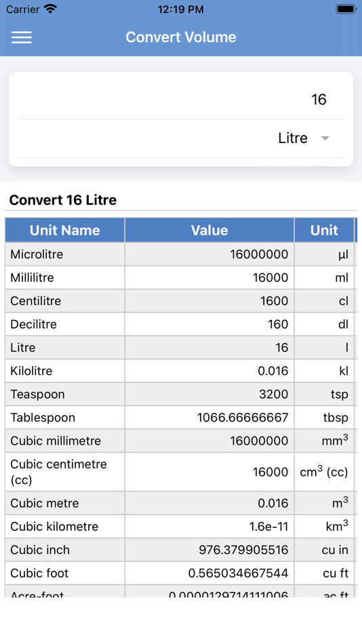Tap the Cubic foot row name
The height and width of the screenshot is (644, 362).
(39, 573)
